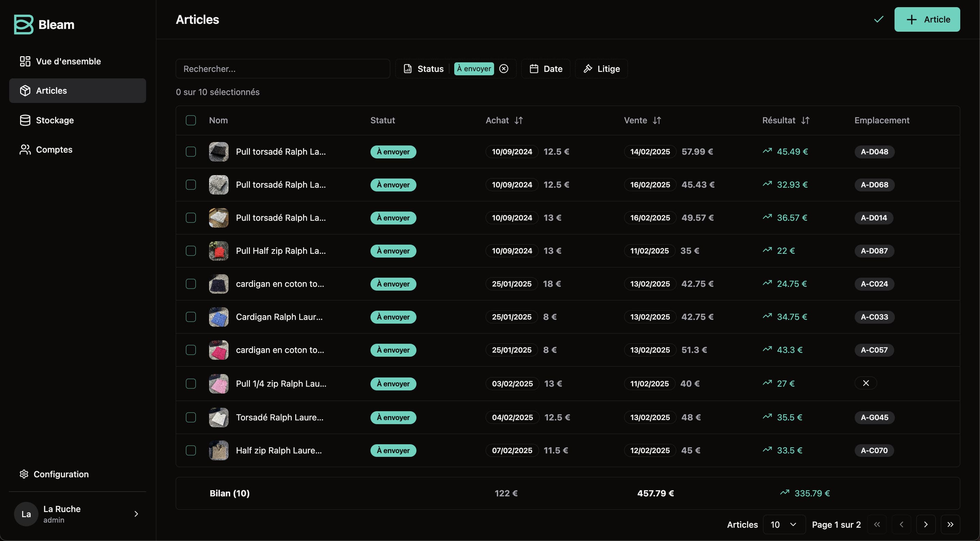Click the empty location X badge
The width and height of the screenshot is (980, 541).
(866, 383)
